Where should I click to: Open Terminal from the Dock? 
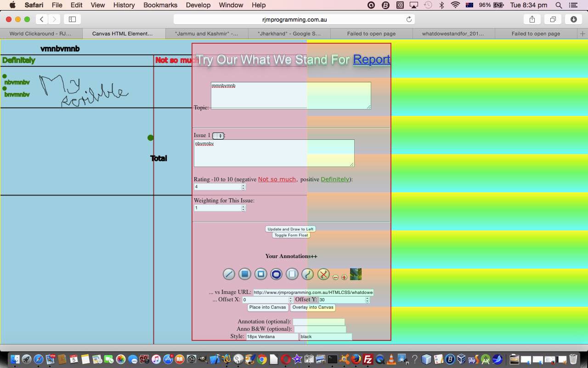(333, 359)
